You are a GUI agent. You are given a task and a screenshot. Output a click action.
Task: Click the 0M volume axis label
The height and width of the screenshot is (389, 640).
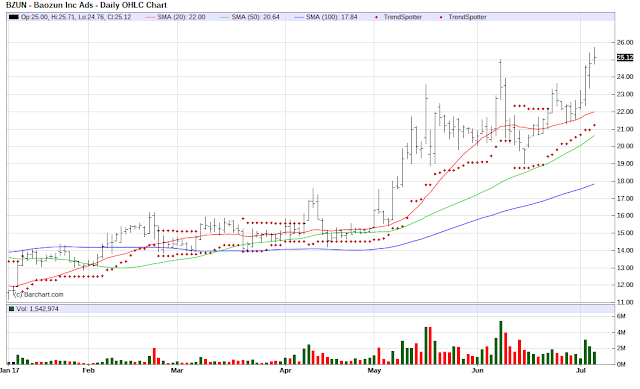621,364
